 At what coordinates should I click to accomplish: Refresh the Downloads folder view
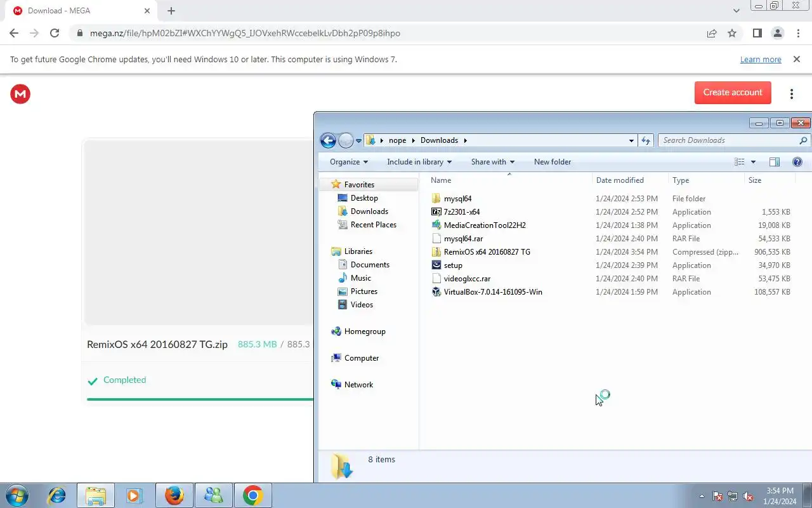click(646, 140)
